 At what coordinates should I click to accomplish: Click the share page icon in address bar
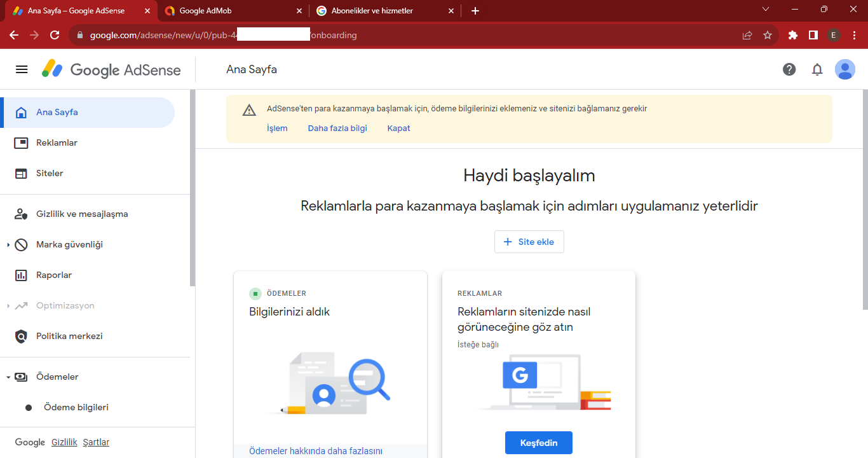click(747, 35)
